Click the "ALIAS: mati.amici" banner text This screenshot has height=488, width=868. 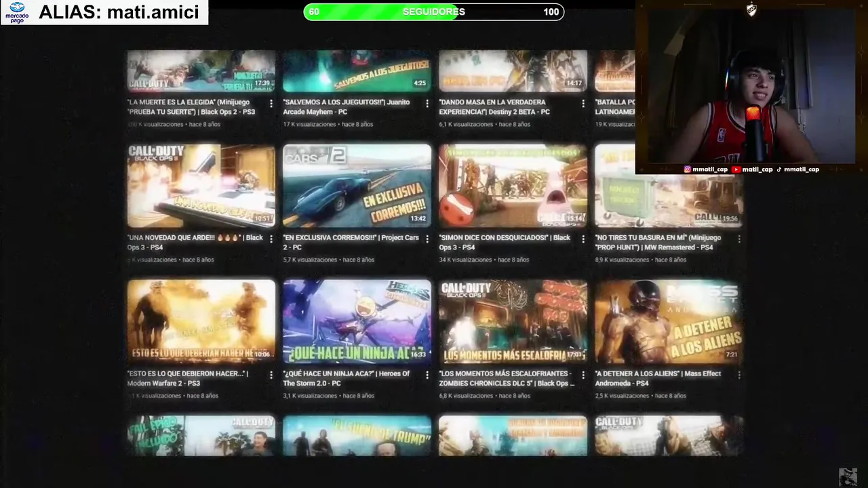[119, 12]
